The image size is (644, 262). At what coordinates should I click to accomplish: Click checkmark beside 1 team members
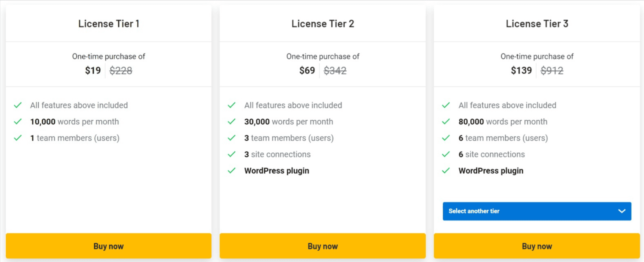tap(18, 138)
